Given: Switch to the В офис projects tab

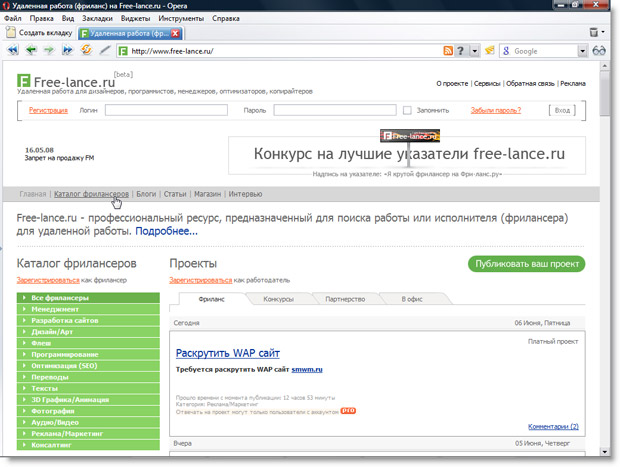Looking at the screenshot, I should (412, 299).
